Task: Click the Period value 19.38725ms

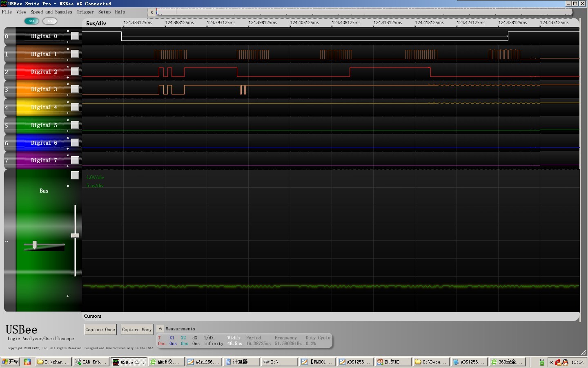Action: [258, 343]
